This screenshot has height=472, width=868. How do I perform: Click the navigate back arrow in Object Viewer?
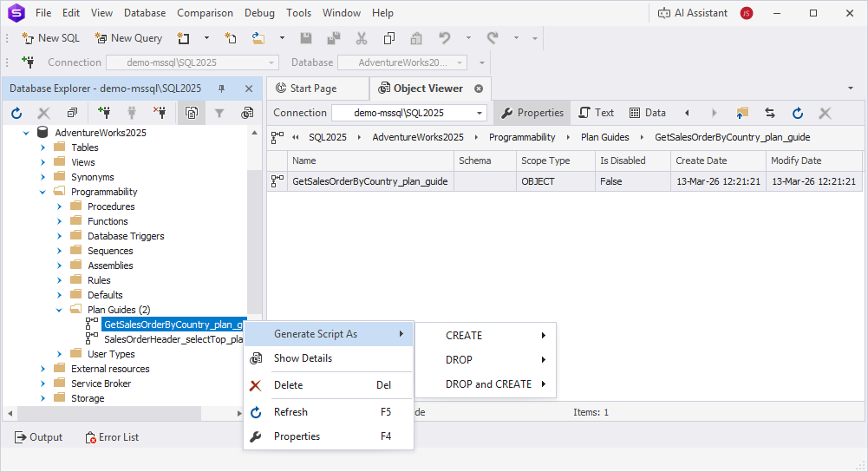(687, 113)
